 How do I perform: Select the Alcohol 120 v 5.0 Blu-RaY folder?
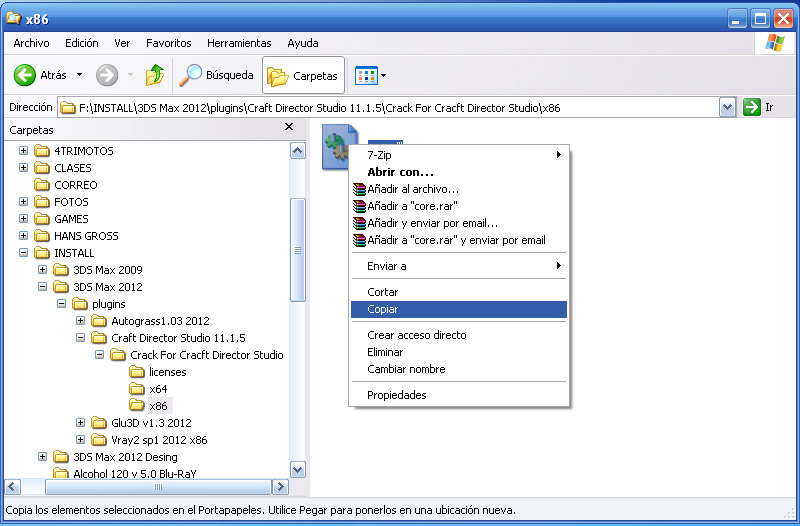[x=135, y=474]
